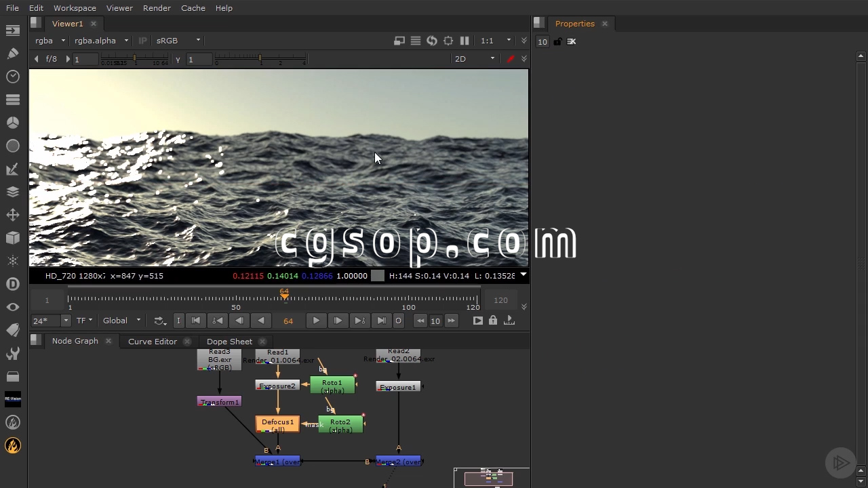Click the gain slider in the viewer
The image size is (868, 488).
click(x=136, y=60)
